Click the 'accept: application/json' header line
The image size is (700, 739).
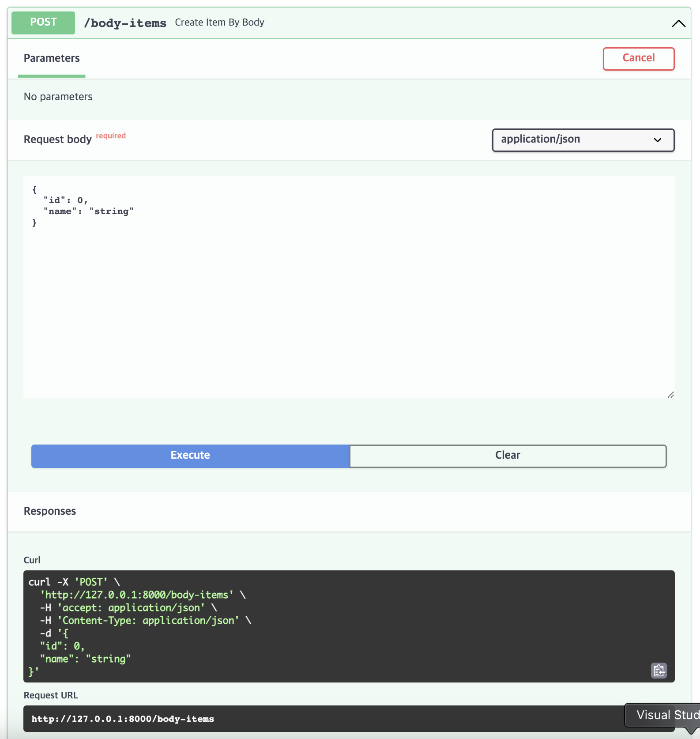pos(128,607)
